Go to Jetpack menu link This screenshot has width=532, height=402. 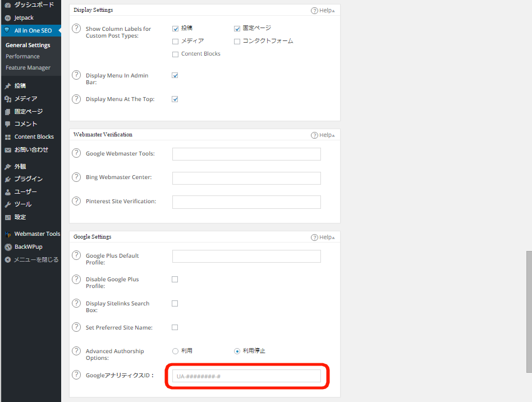point(24,17)
